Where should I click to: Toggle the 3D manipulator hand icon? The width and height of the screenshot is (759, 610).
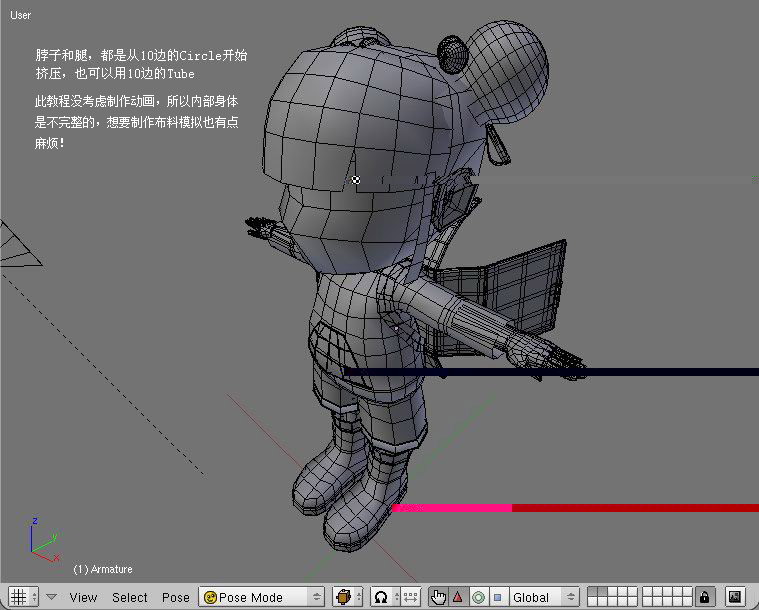click(439, 597)
